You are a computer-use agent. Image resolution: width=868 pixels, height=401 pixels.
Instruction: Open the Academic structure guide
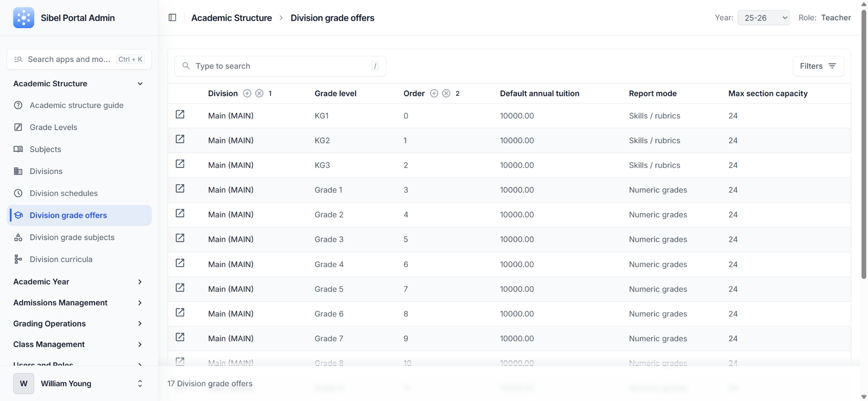coord(77,105)
